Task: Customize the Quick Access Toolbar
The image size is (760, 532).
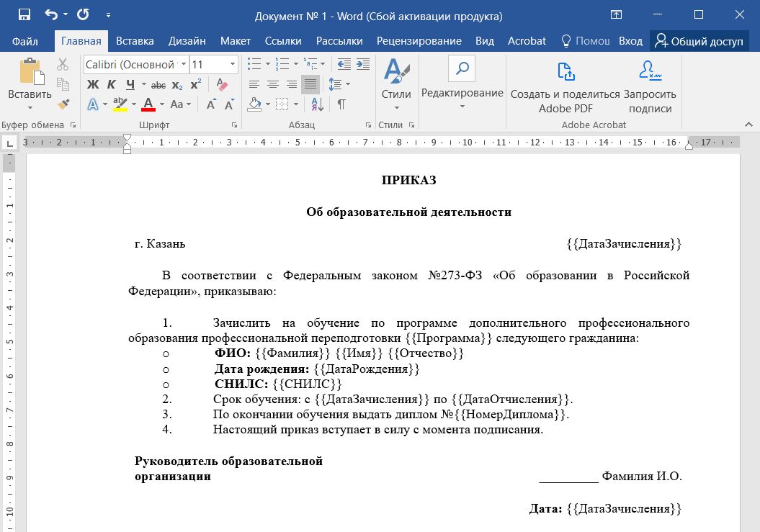Action: [x=108, y=16]
